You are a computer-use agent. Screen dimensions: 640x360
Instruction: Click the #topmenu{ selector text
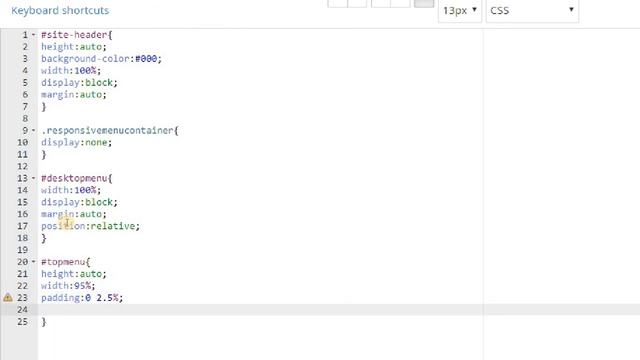point(65,262)
